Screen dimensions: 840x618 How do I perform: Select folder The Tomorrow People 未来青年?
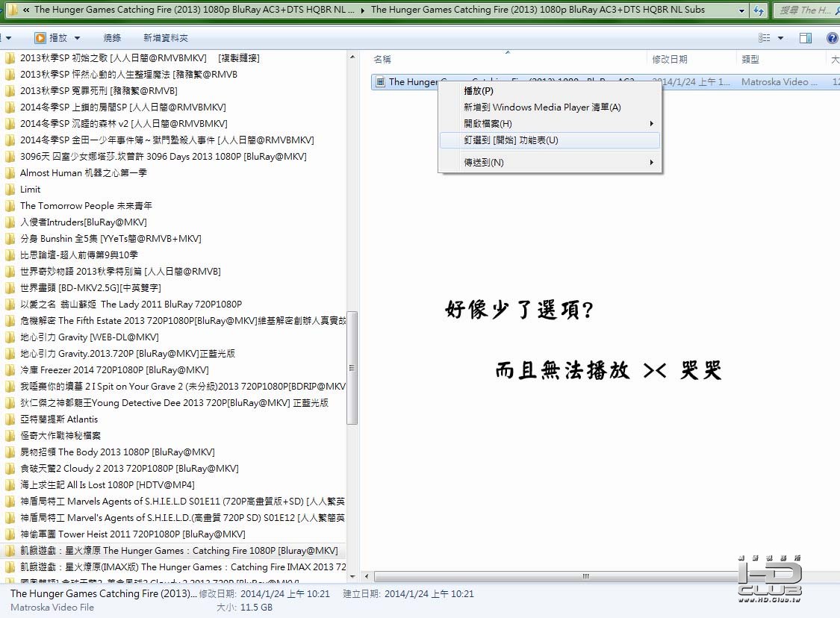click(x=78, y=206)
